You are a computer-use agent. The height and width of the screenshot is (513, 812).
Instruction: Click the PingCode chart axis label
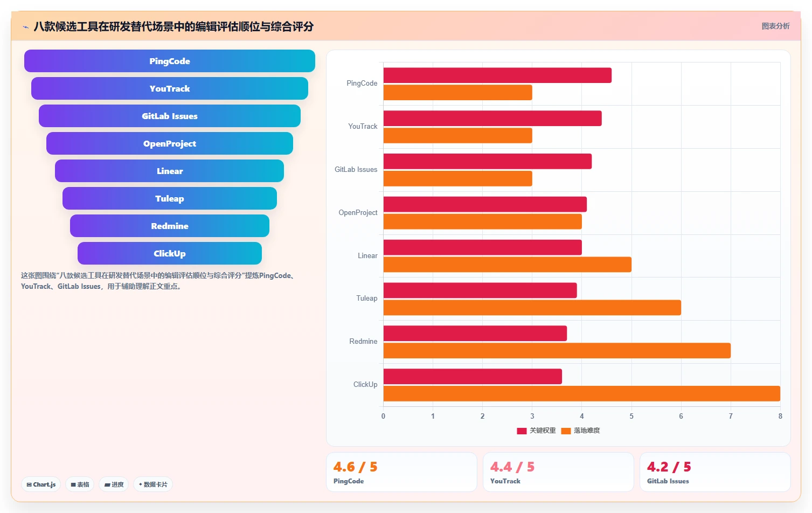point(362,84)
